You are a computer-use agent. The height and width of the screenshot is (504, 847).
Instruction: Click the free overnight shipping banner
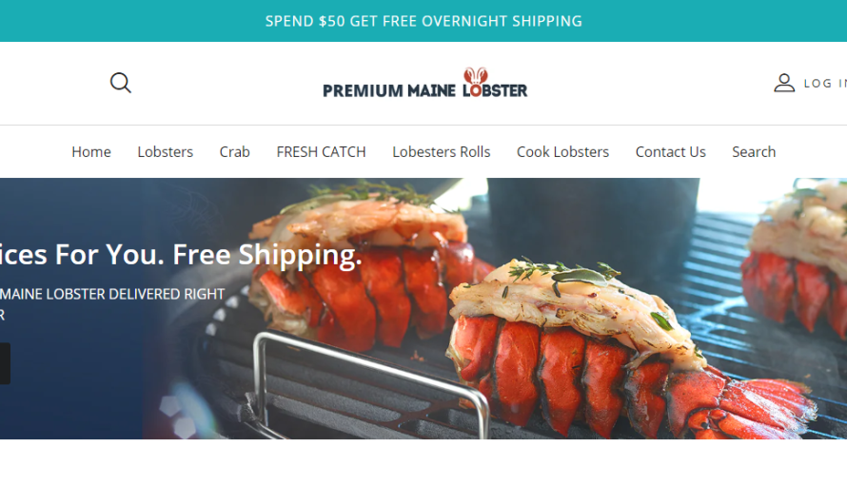click(x=423, y=21)
